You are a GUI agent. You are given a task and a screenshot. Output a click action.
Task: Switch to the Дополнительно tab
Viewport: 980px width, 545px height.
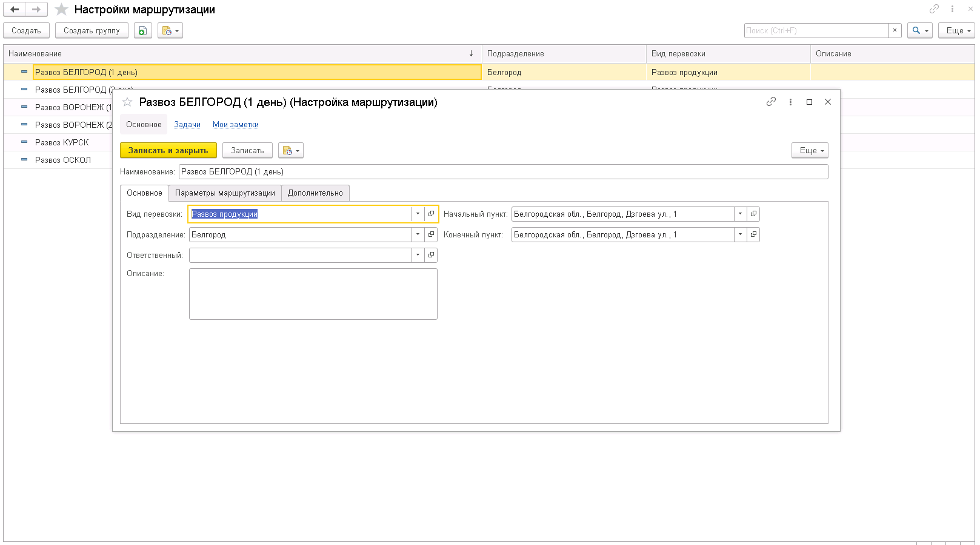(315, 193)
